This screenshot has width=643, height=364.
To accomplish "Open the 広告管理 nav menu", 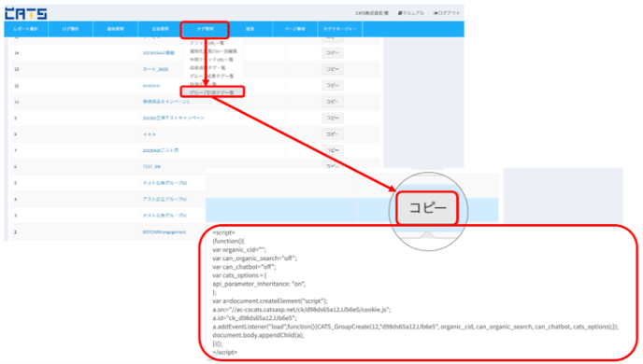I will 161,29.
